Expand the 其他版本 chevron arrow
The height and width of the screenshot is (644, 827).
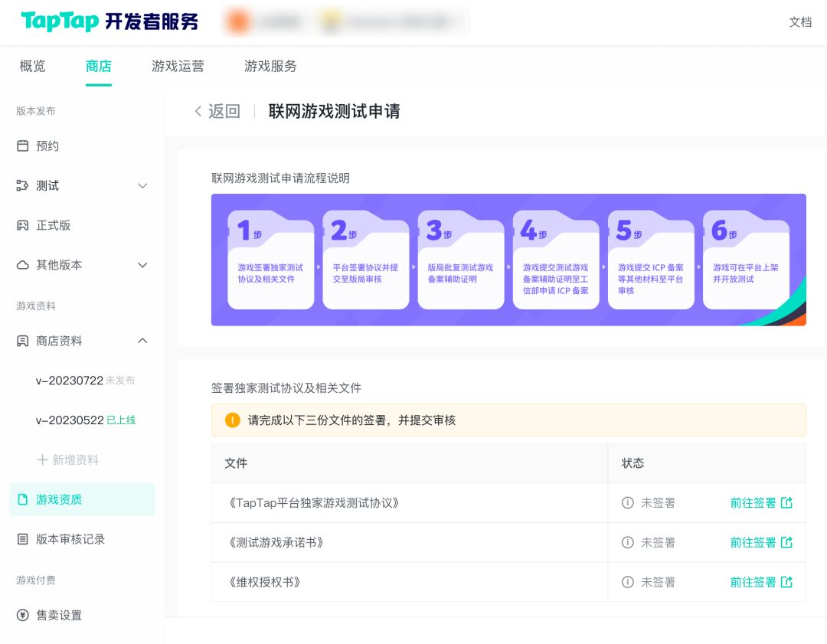142,265
